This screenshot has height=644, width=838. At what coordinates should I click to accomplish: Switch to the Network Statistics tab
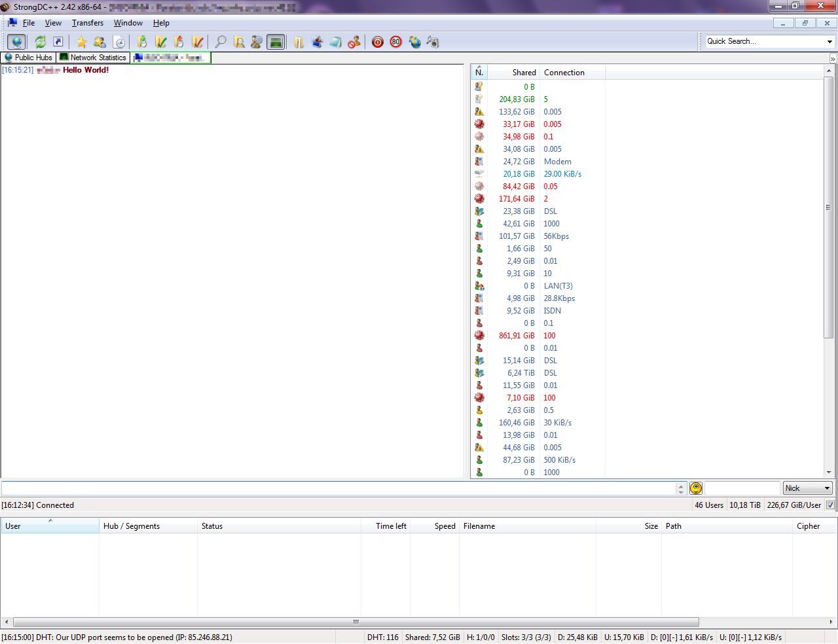point(93,58)
